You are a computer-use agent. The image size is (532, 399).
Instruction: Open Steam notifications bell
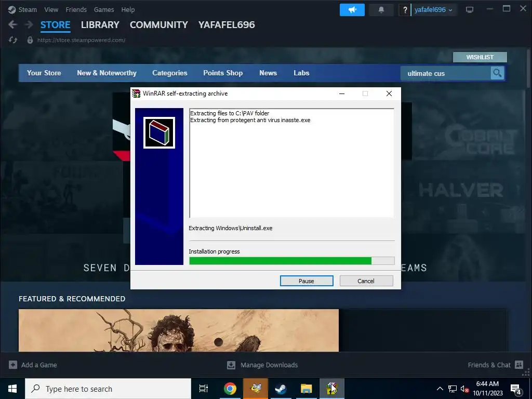pyautogui.click(x=381, y=10)
